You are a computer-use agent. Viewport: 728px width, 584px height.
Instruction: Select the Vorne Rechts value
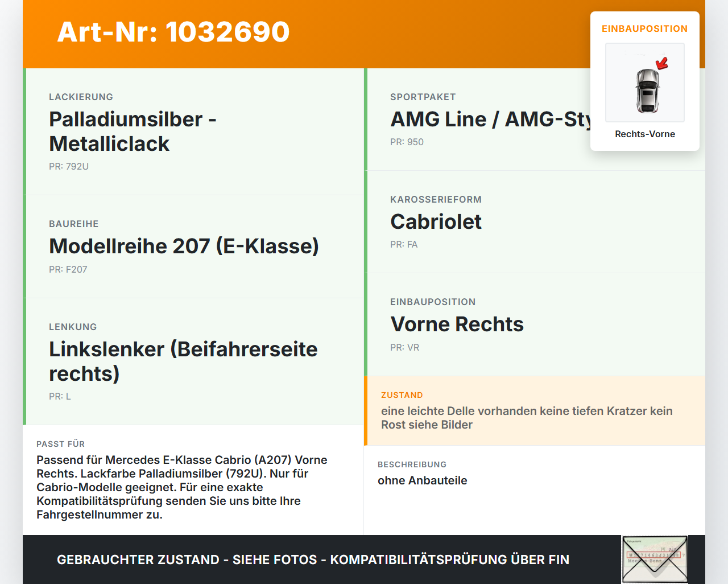457,324
